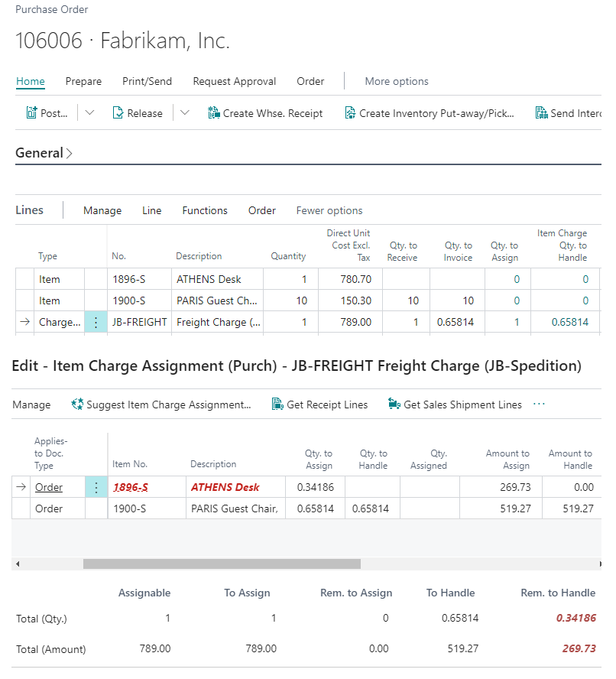Expand the Release dropdown arrow
Viewport: 616px width, 679px height.
pos(185,112)
